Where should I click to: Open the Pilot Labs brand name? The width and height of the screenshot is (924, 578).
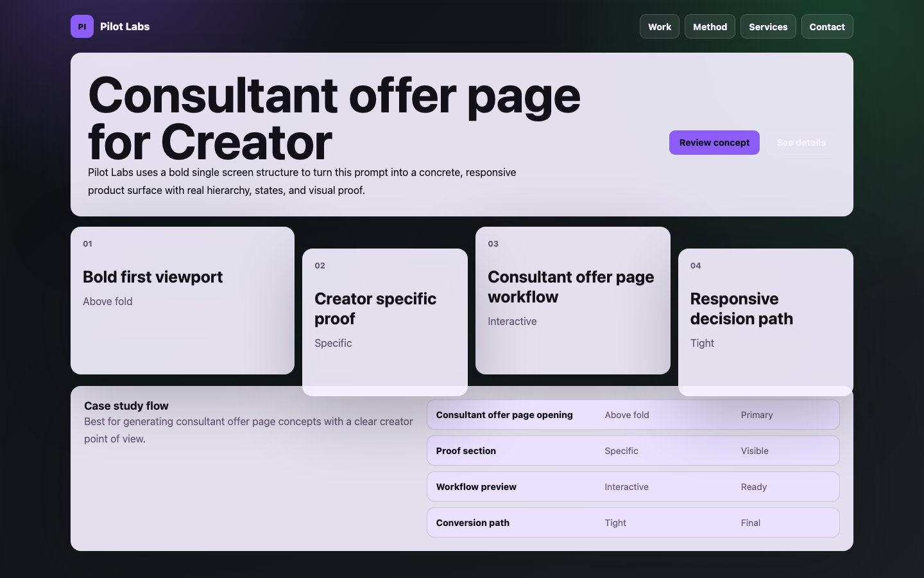point(124,26)
